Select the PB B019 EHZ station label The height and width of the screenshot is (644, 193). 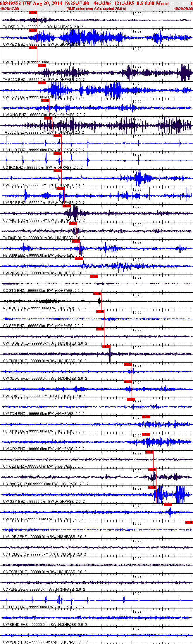click(44, 431)
